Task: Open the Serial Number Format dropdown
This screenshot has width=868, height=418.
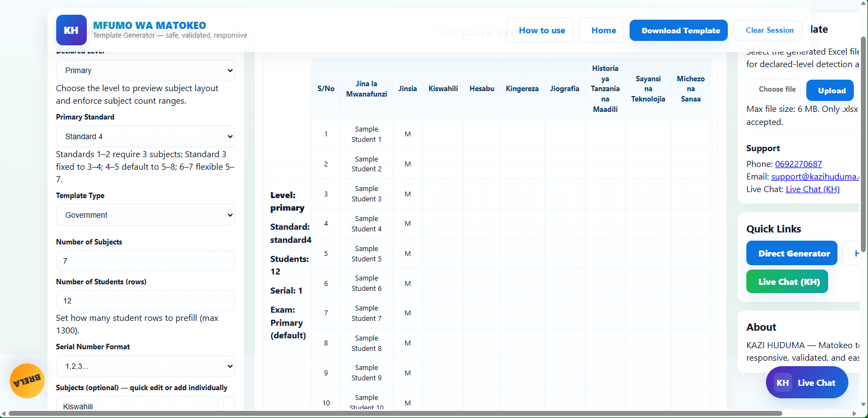Action: [x=146, y=366]
